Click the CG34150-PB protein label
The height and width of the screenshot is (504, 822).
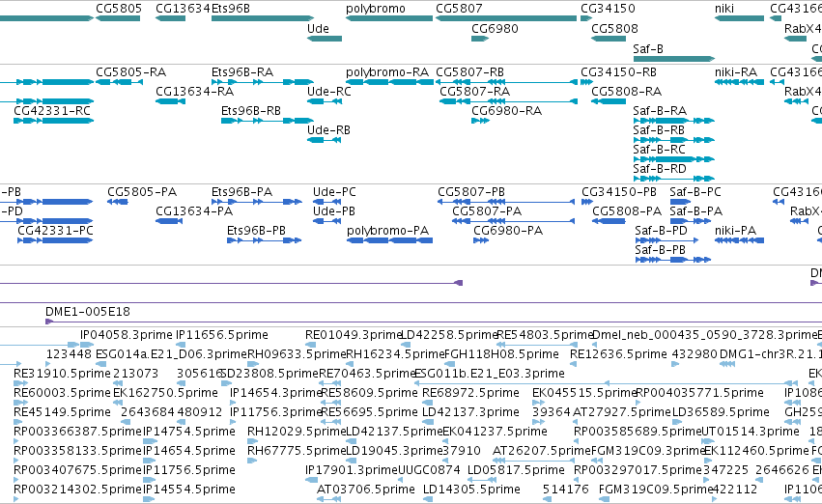(x=618, y=192)
